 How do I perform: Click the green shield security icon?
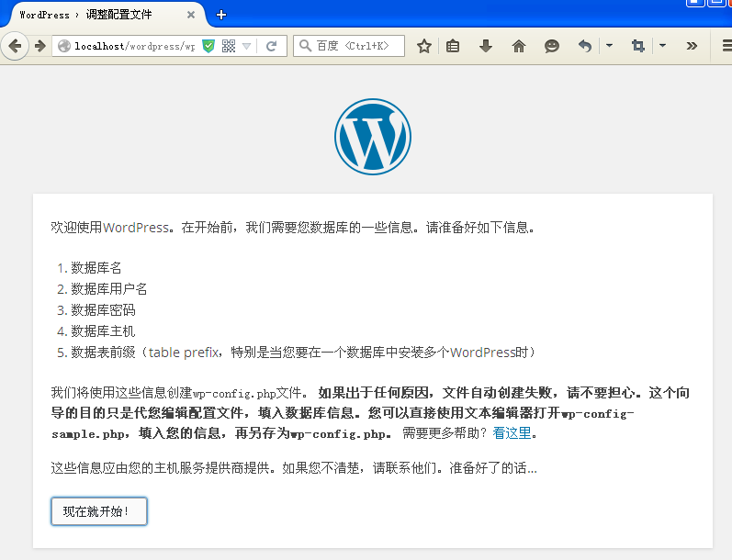coord(208,46)
